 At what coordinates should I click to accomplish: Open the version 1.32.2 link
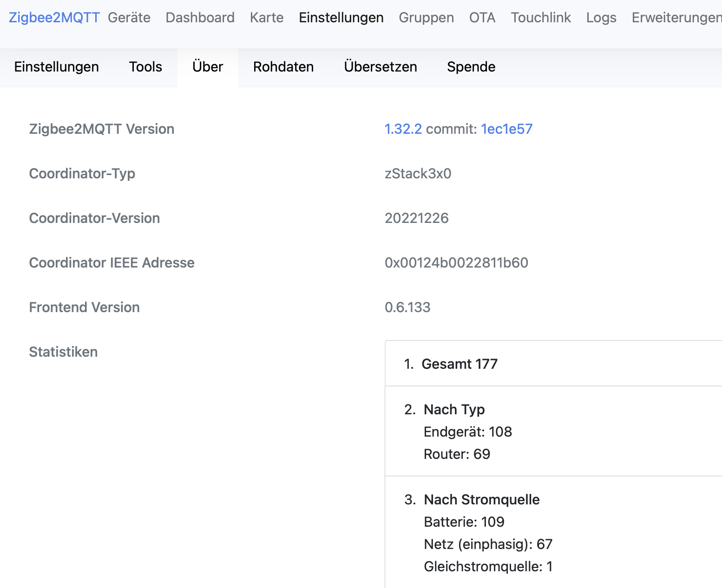click(402, 129)
